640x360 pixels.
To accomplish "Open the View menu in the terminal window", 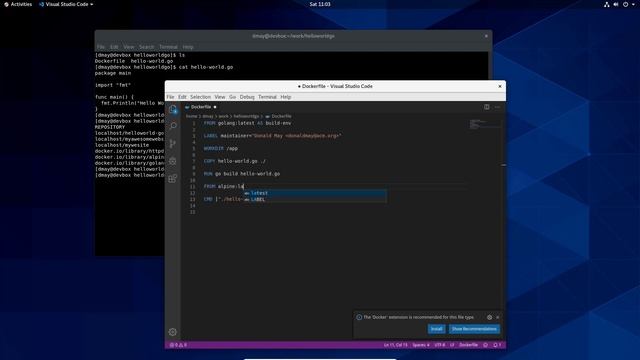I will 129,47.
